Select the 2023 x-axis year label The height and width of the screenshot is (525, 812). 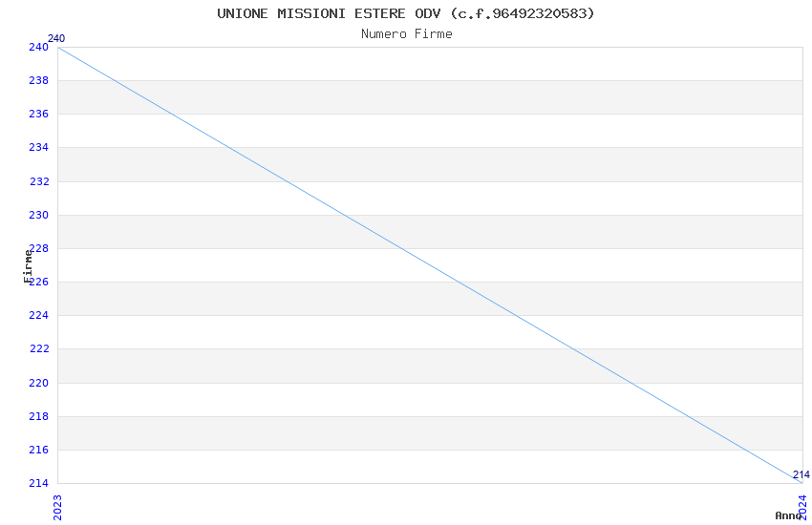[57, 508]
